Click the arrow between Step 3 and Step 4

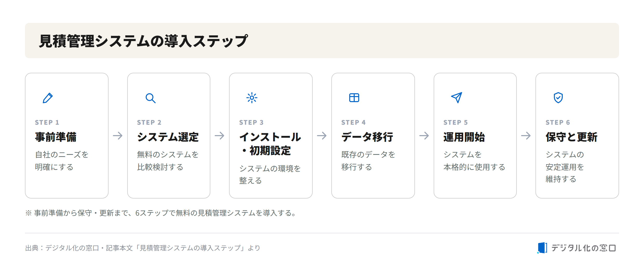[322, 135]
